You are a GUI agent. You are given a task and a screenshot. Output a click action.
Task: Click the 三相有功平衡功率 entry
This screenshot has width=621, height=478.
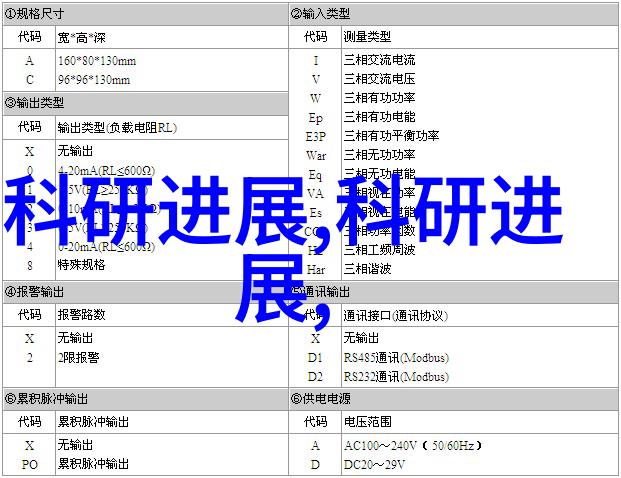tap(391, 136)
